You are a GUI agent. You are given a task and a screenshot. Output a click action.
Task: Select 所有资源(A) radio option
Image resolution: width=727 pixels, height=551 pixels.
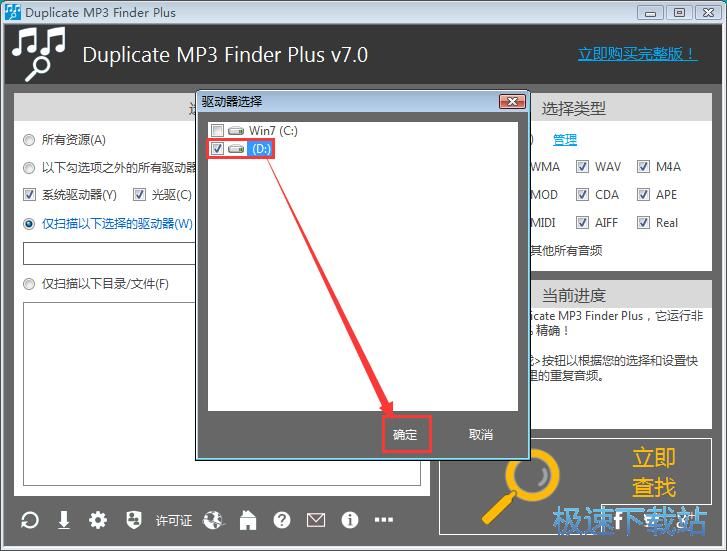(x=29, y=140)
